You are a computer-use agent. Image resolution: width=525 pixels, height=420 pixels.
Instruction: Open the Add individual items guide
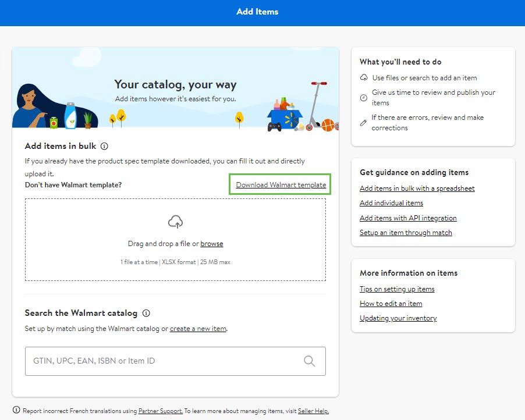[391, 203]
